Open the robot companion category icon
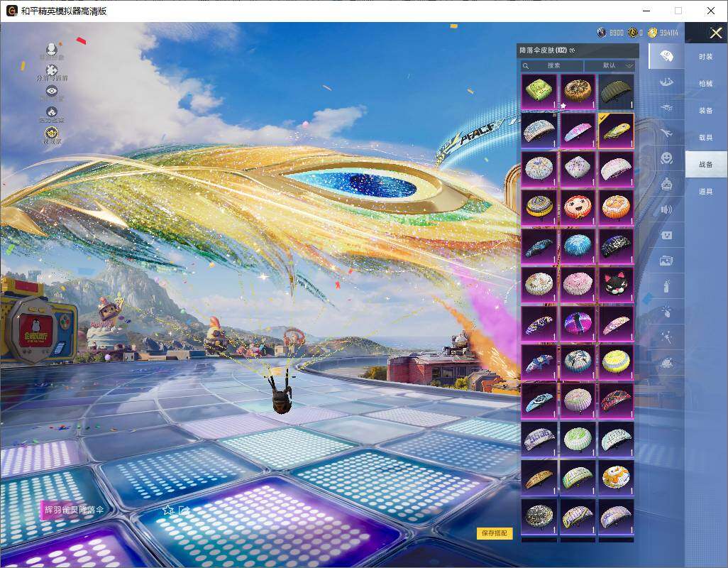Image resolution: width=728 pixels, height=568 pixels. pyautogui.click(x=667, y=185)
